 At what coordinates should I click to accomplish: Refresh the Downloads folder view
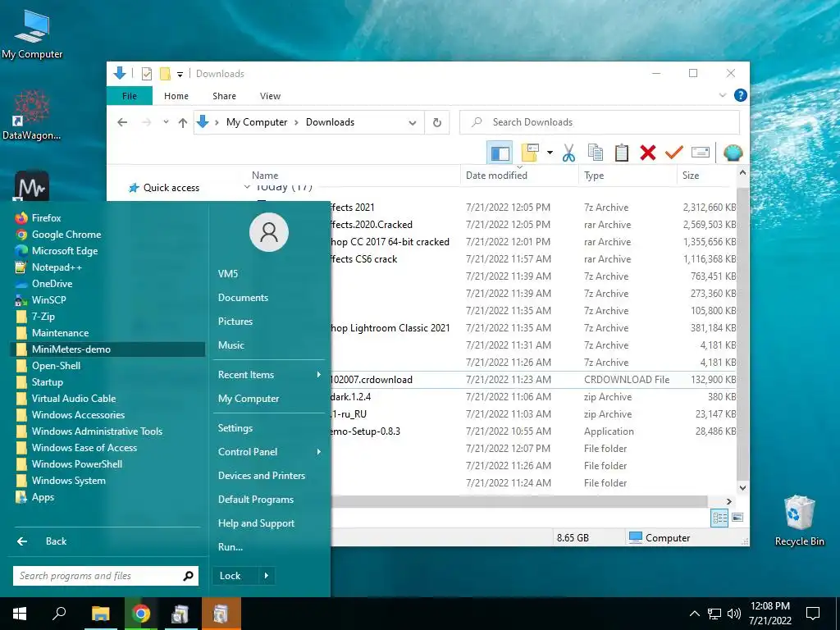click(x=437, y=122)
